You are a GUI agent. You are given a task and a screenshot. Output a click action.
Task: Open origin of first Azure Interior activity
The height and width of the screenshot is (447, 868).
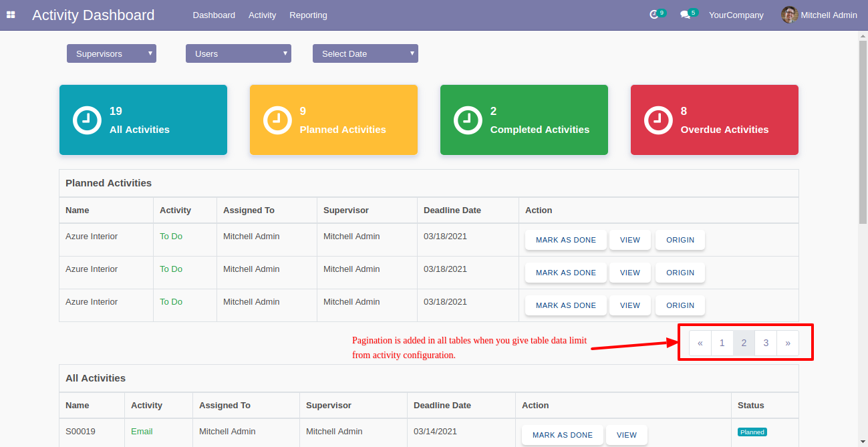tap(680, 240)
